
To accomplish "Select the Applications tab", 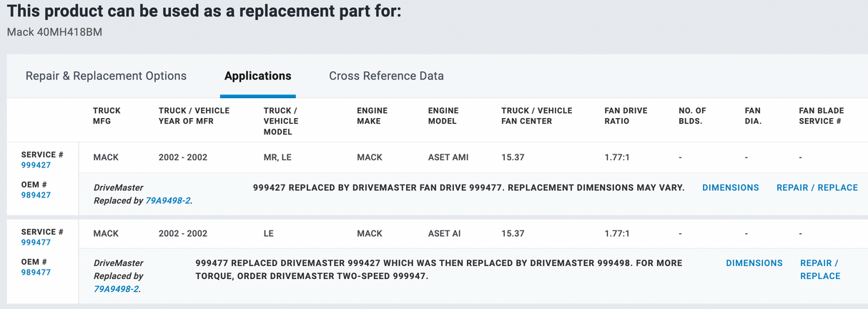I will coord(257,76).
